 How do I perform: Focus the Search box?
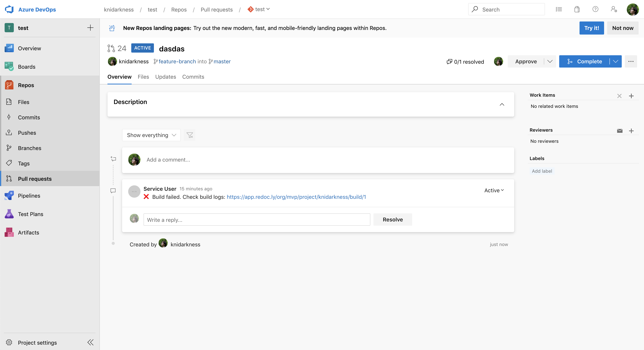[x=506, y=9]
